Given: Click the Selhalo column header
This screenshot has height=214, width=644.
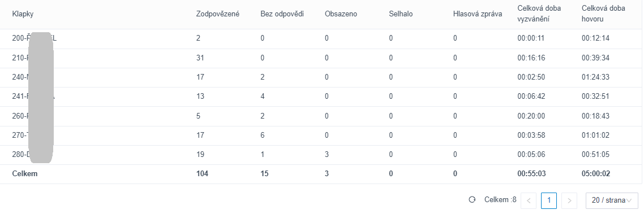Looking at the screenshot, I should tap(401, 14).
